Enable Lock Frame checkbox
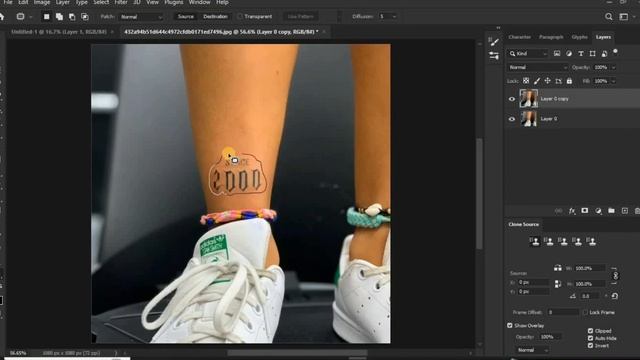Image resolution: width=640 pixels, height=360 pixels. [585, 312]
